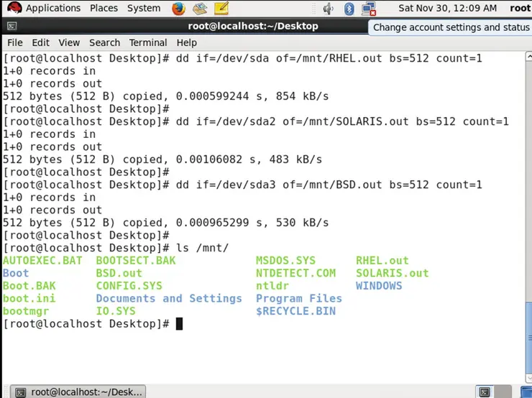Screen dimensions: 532x398
Task: Click the root@localhost taskbar button
Action: tap(80, 392)
